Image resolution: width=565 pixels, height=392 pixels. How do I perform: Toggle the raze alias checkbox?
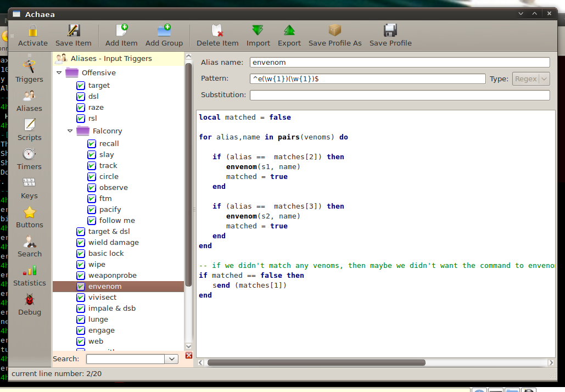click(x=81, y=108)
